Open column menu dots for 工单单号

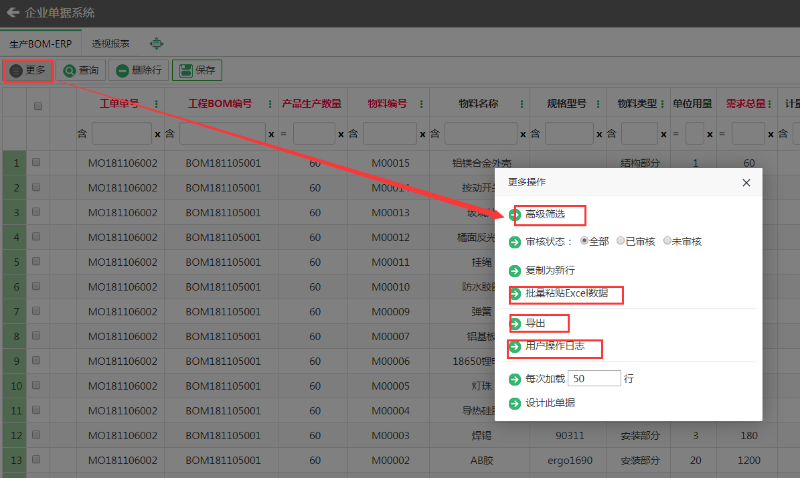click(156, 104)
